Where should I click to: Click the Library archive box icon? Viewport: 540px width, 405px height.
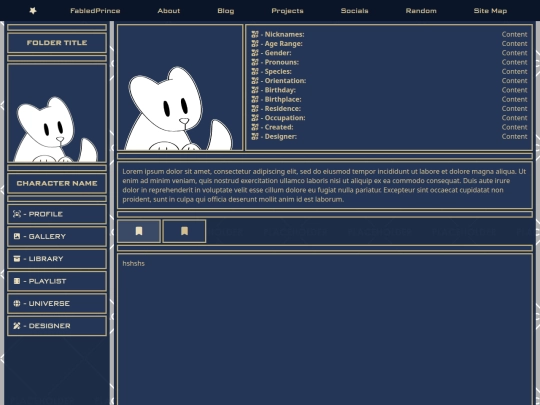pyautogui.click(x=17, y=259)
